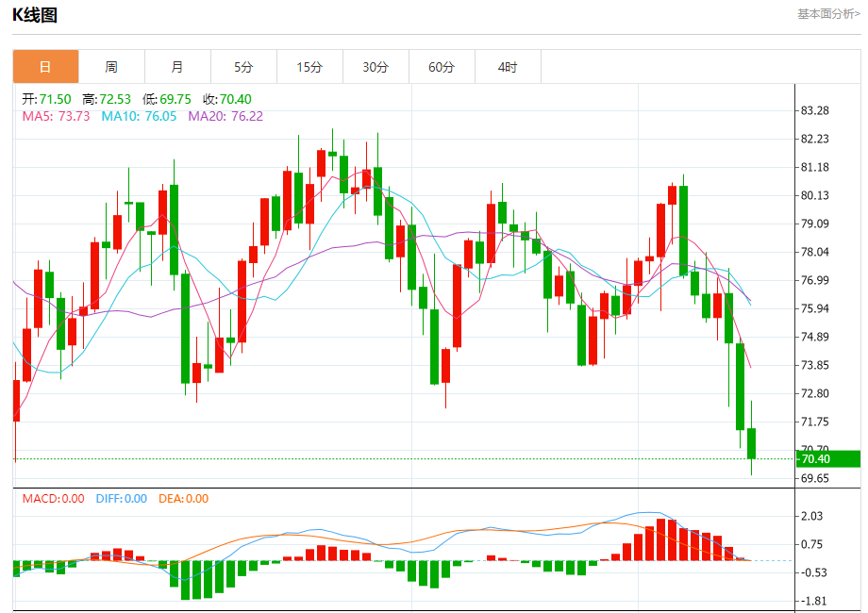This screenshot has height=613, width=868.
Task: Click the 收:70.40 close price value
Action: (x=227, y=99)
